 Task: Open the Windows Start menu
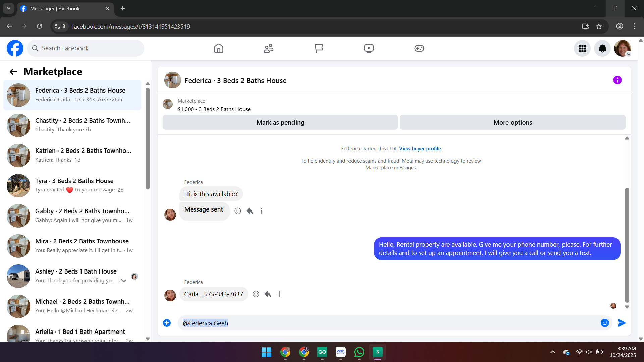pos(266,352)
